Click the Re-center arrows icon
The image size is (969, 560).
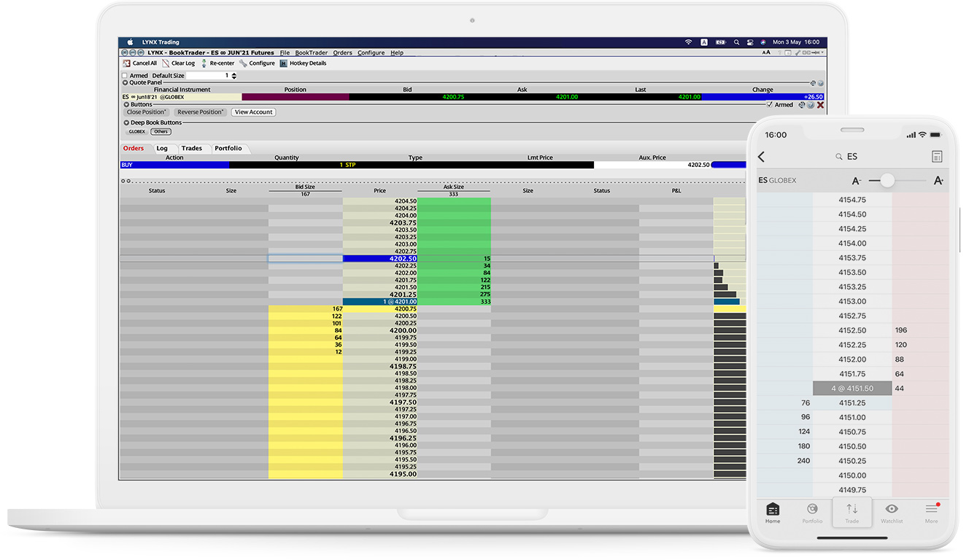[204, 63]
